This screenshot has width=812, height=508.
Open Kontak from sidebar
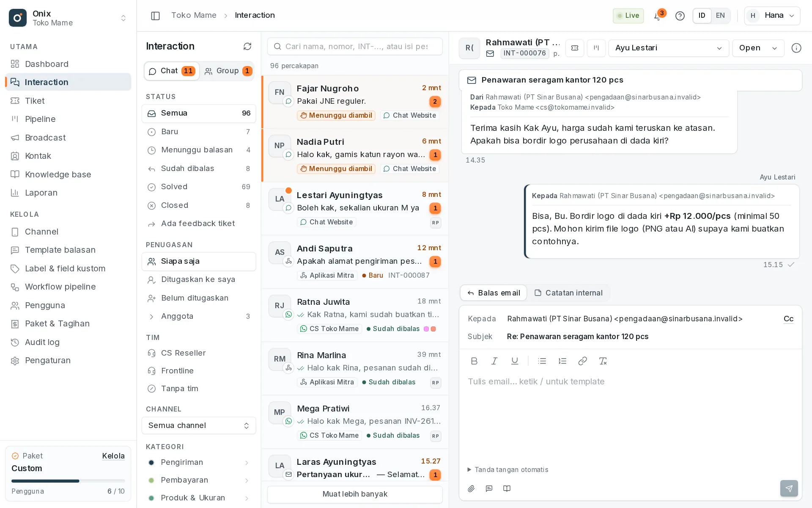point(68,156)
